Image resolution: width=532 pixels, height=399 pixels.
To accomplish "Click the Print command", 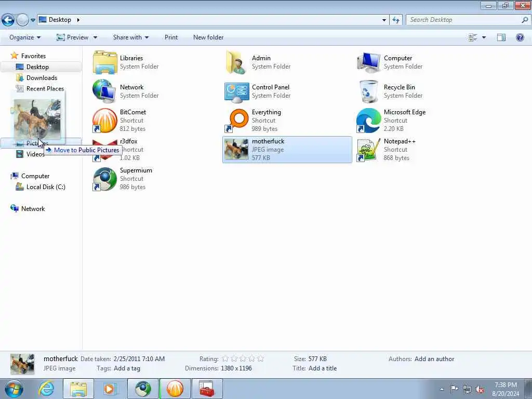I will tap(171, 37).
